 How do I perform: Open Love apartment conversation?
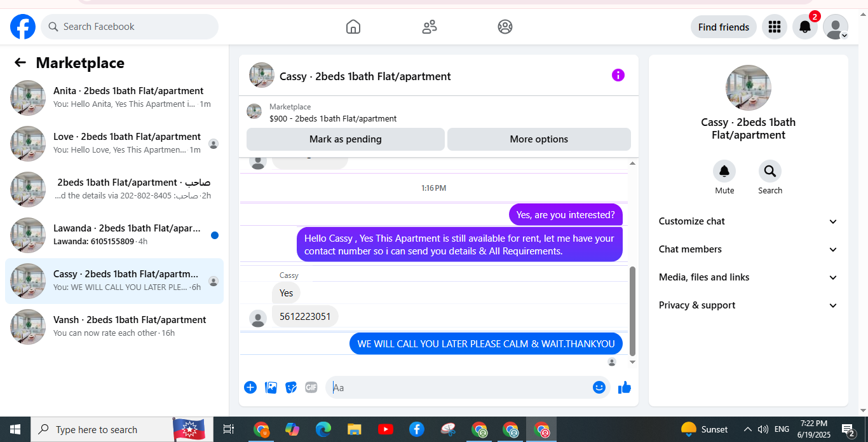114,144
